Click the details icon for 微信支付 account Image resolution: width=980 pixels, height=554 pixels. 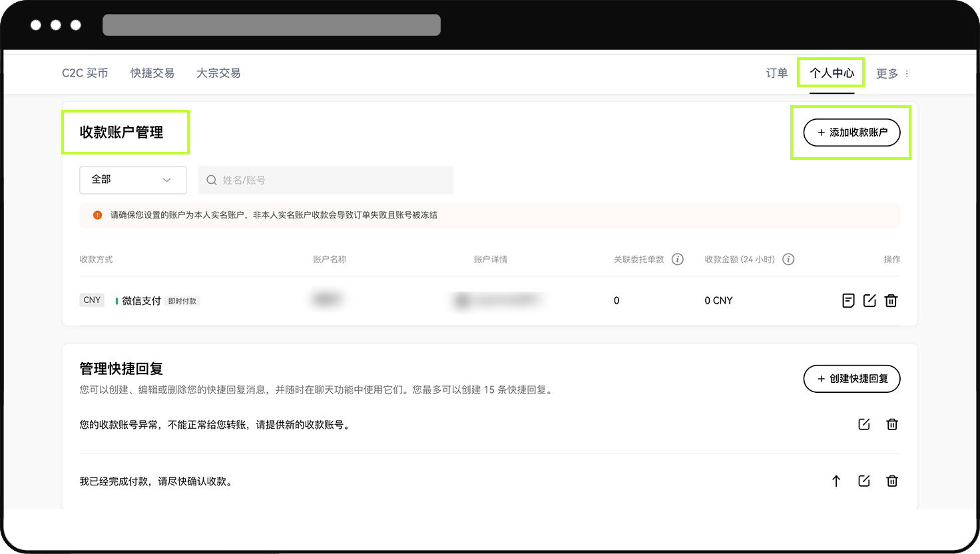[x=848, y=300]
